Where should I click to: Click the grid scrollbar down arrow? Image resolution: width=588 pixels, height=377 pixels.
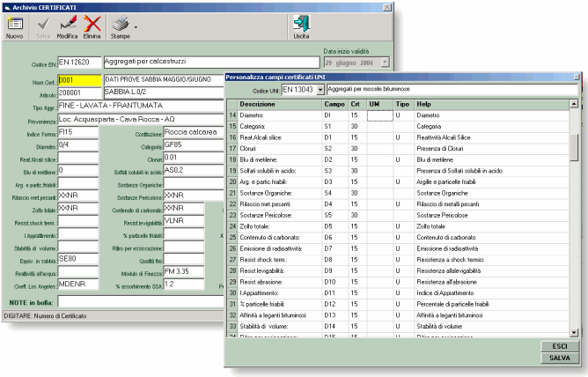point(574,332)
